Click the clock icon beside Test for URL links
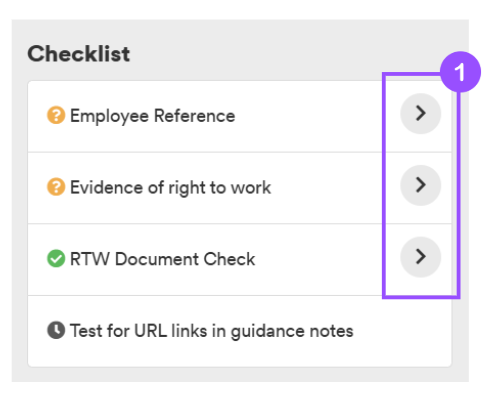This screenshot has height=395, width=488. coord(56,330)
